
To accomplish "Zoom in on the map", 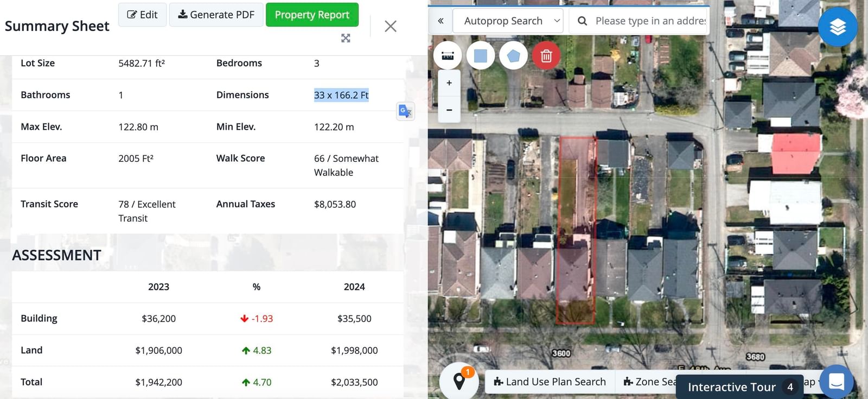I will tap(449, 83).
